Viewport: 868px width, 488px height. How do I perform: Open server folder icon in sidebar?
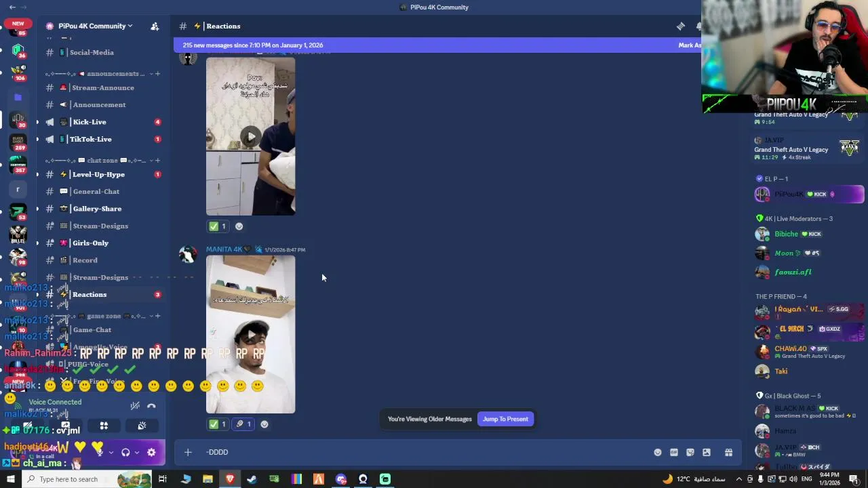pos(18,97)
